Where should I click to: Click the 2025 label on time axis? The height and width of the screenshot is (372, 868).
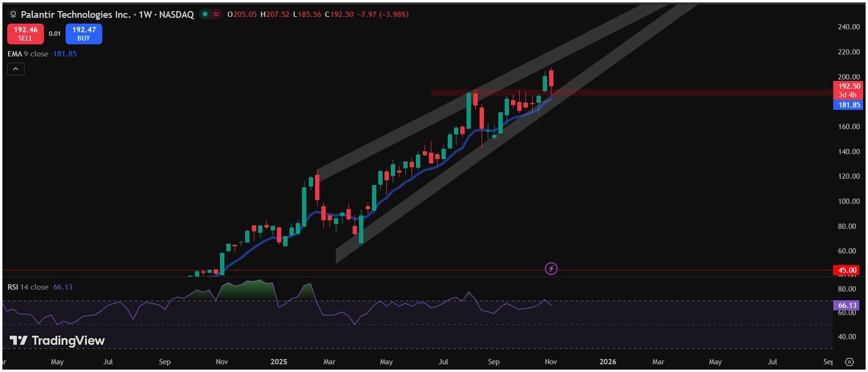(279, 362)
